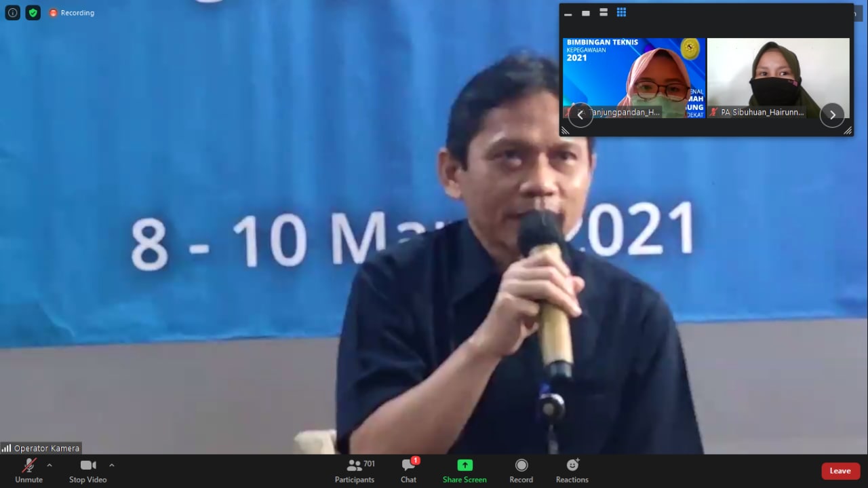Click the unread chat notification badge
Viewport: 868px width, 488px height.
coord(416,460)
